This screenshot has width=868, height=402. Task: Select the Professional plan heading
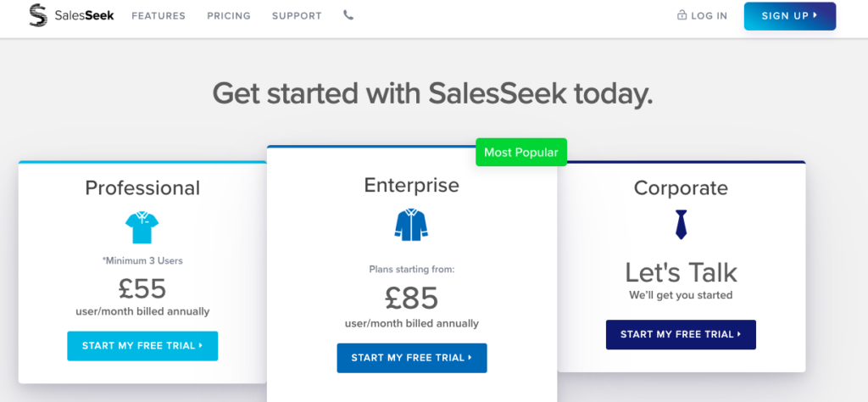142,188
